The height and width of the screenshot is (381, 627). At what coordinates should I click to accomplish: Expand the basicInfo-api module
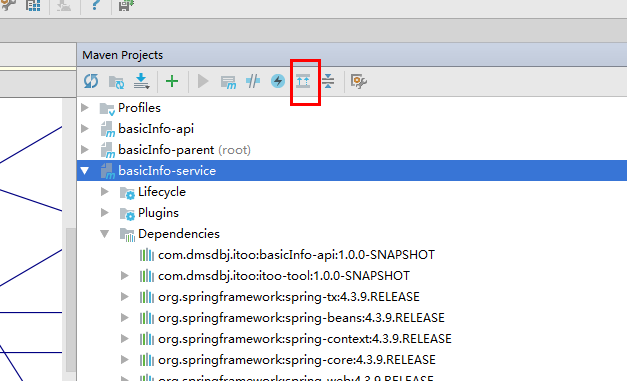(85, 128)
